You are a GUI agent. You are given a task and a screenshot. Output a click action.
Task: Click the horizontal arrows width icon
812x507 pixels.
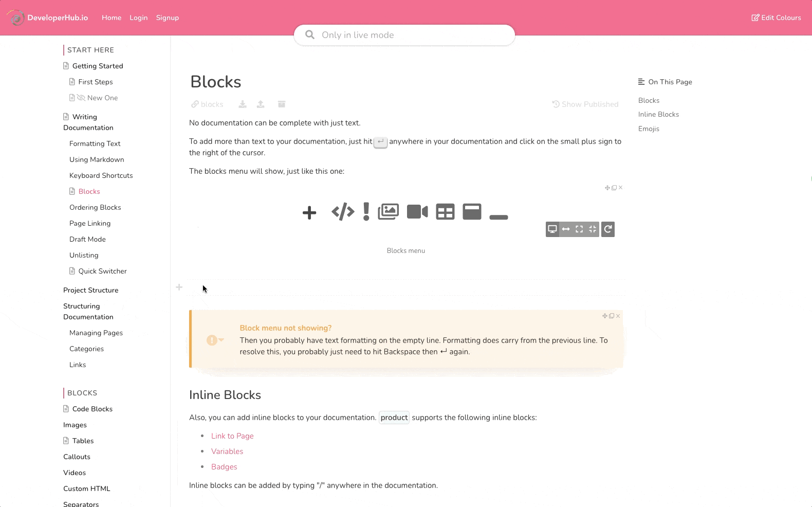[x=566, y=229]
